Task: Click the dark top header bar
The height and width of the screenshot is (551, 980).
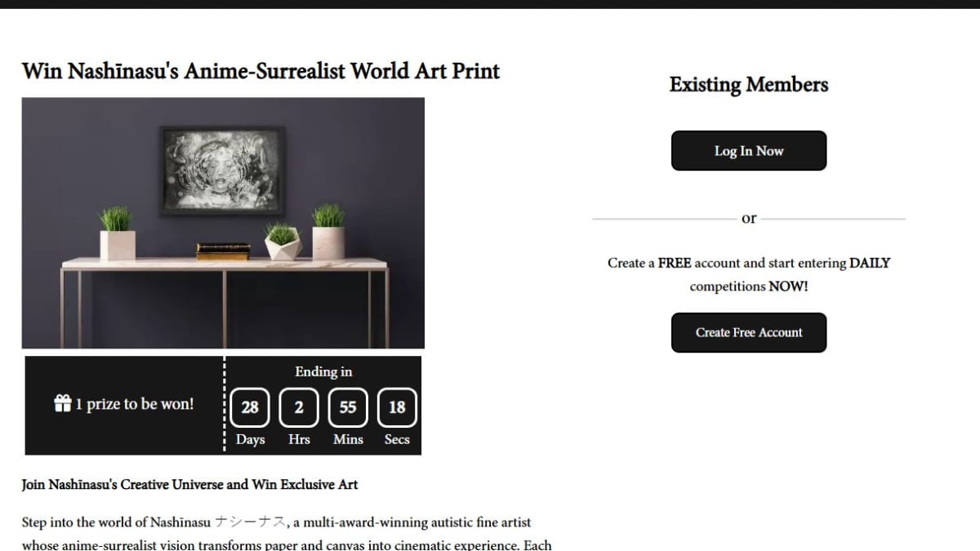Action: coord(490,4)
